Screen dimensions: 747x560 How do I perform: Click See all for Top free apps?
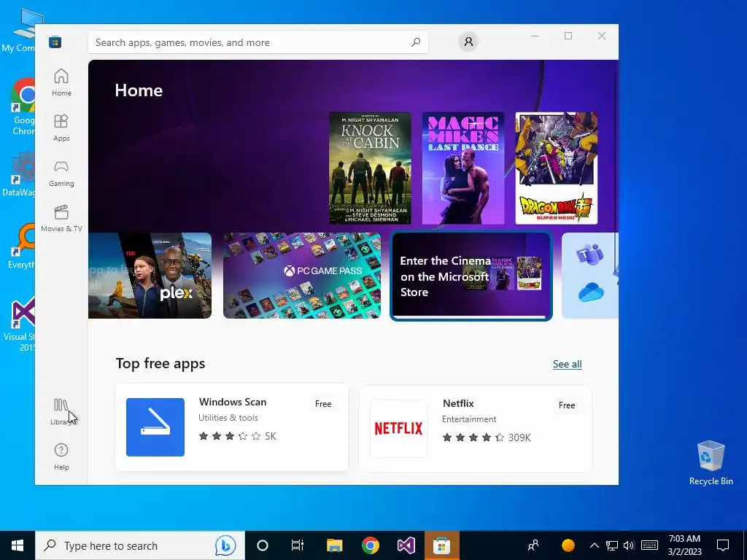coord(567,365)
